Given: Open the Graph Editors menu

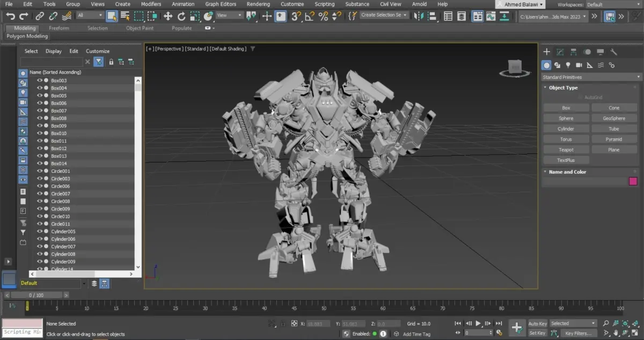Looking at the screenshot, I should pos(221,4).
